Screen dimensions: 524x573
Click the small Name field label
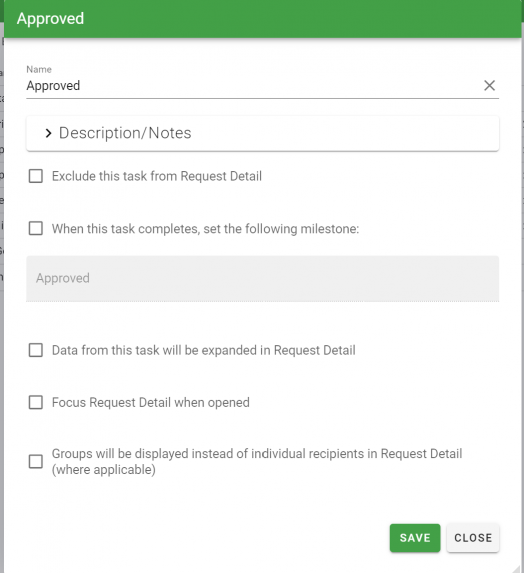[x=39, y=69]
